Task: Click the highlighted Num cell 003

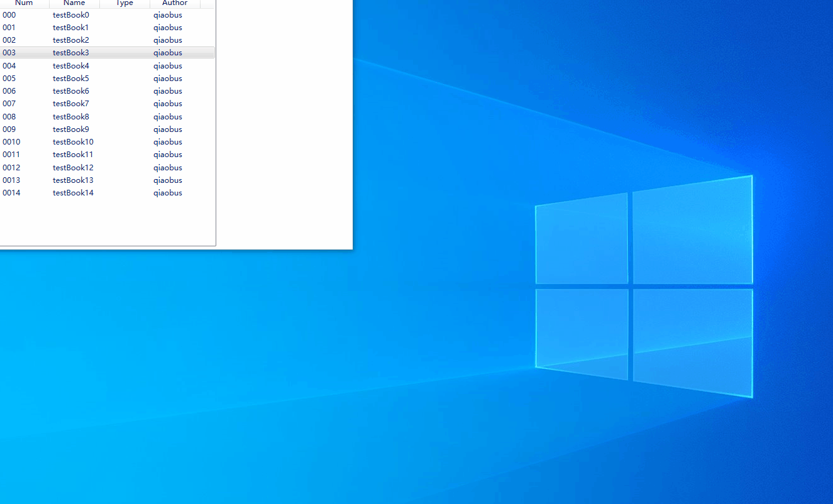Action: tap(9, 53)
